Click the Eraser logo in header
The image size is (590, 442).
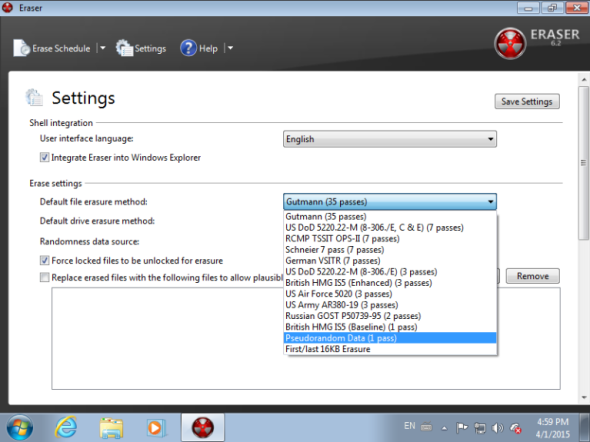510,43
